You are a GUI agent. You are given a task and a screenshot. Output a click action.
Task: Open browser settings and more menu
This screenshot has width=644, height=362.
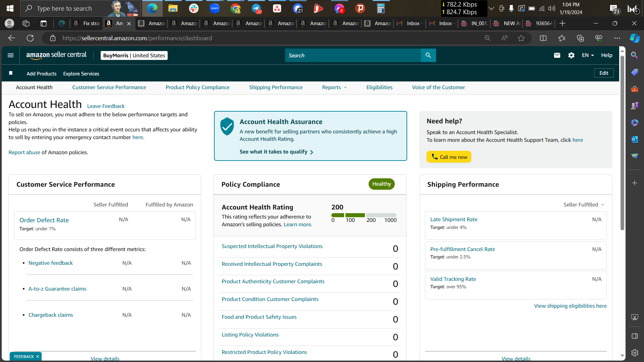tap(617, 38)
